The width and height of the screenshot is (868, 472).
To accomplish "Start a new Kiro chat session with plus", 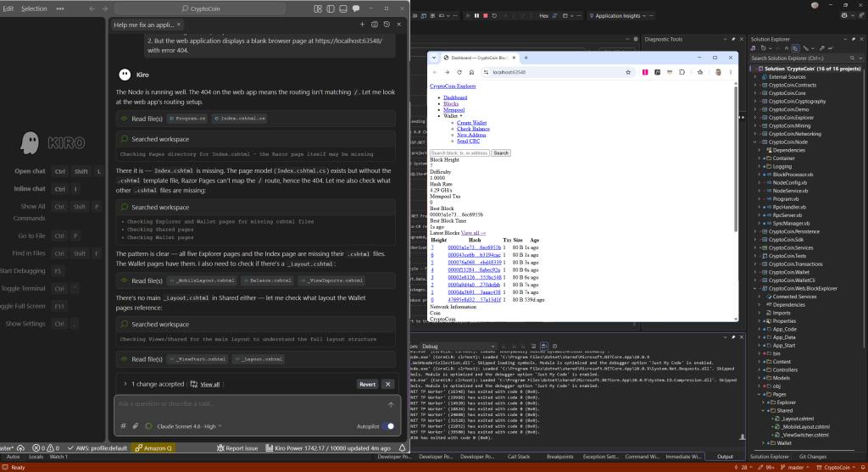I will pos(362,25).
